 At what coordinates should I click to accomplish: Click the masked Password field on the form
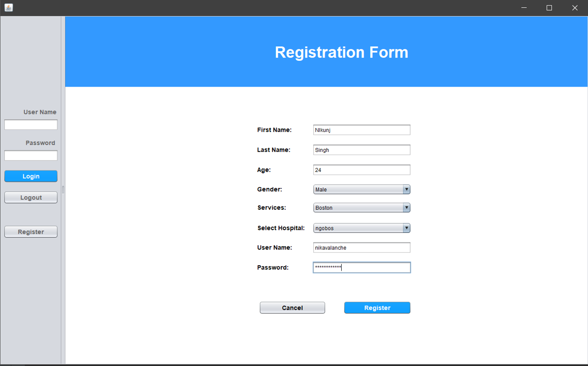(x=362, y=267)
